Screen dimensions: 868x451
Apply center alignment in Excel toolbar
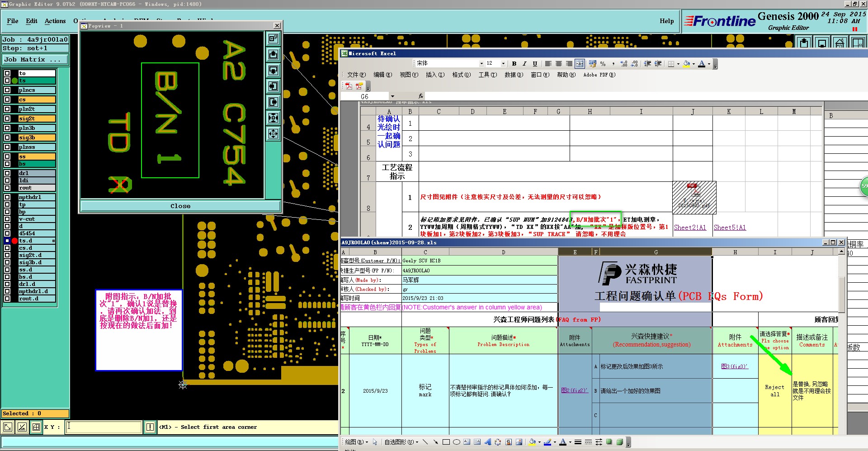pyautogui.click(x=559, y=64)
